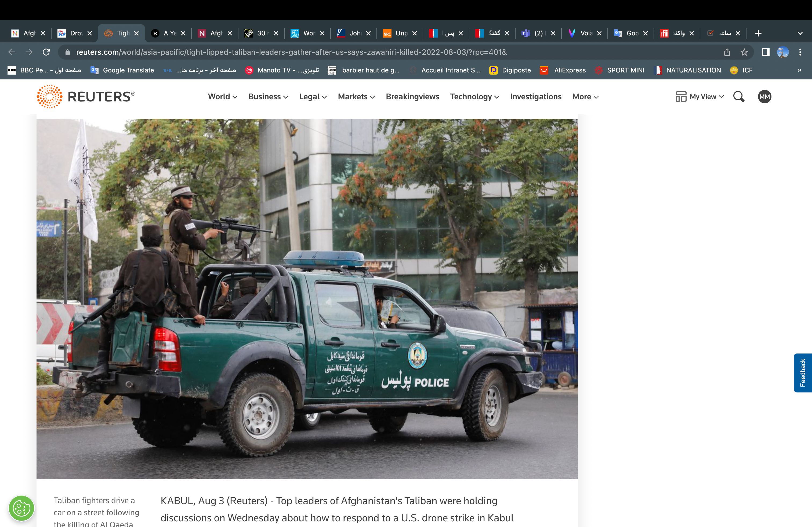Open the MM profile avatar
The height and width of the screenshot is (527, 812).
[764, 97]
